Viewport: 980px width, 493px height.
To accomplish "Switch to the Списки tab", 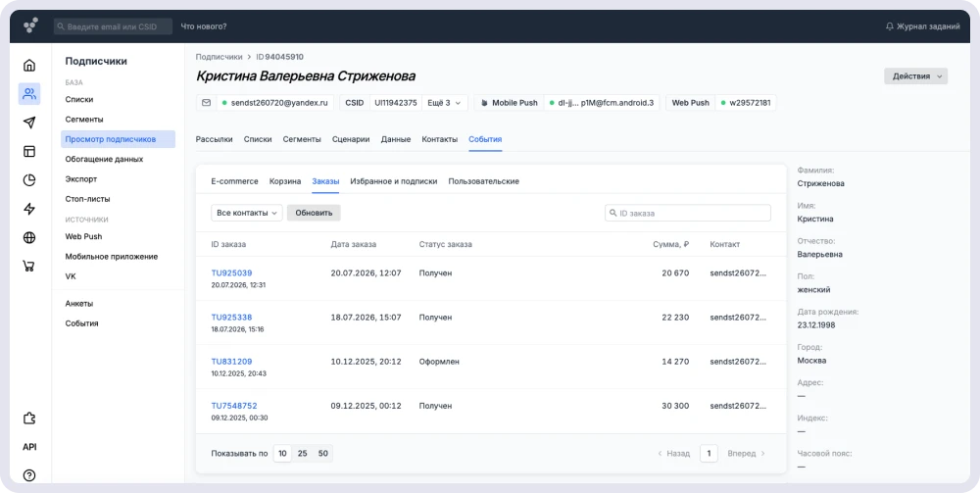I will coord(258,139).
